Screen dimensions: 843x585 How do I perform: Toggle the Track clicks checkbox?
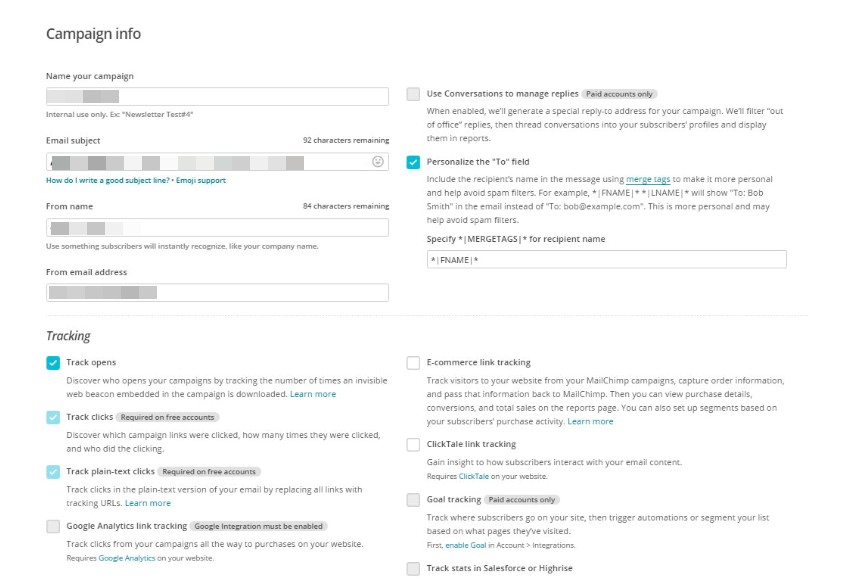pyautogui.click(x=53, y=417)
